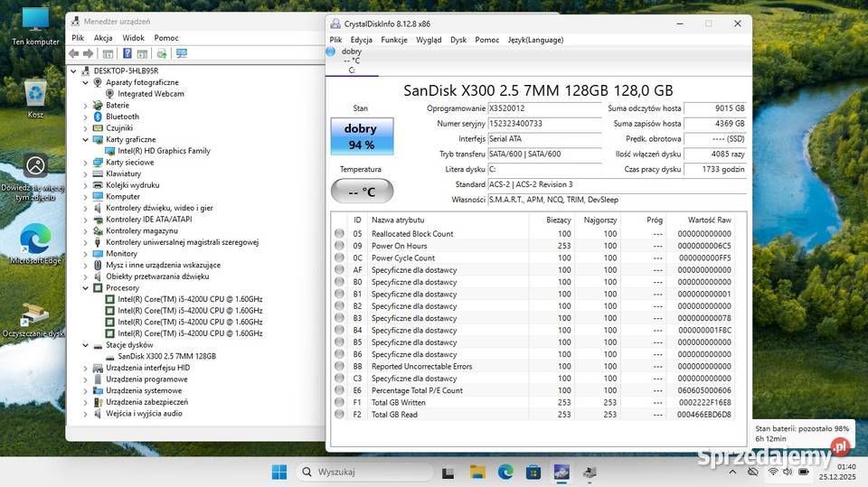Click the scan for hardware changes monitor icon

coord(182,53)
